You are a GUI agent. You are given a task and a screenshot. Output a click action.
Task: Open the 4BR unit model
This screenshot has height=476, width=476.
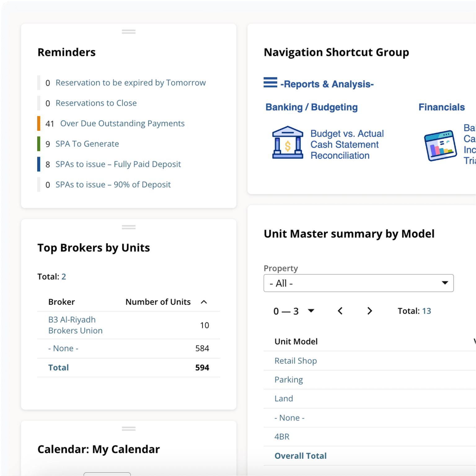click(282, 437)
